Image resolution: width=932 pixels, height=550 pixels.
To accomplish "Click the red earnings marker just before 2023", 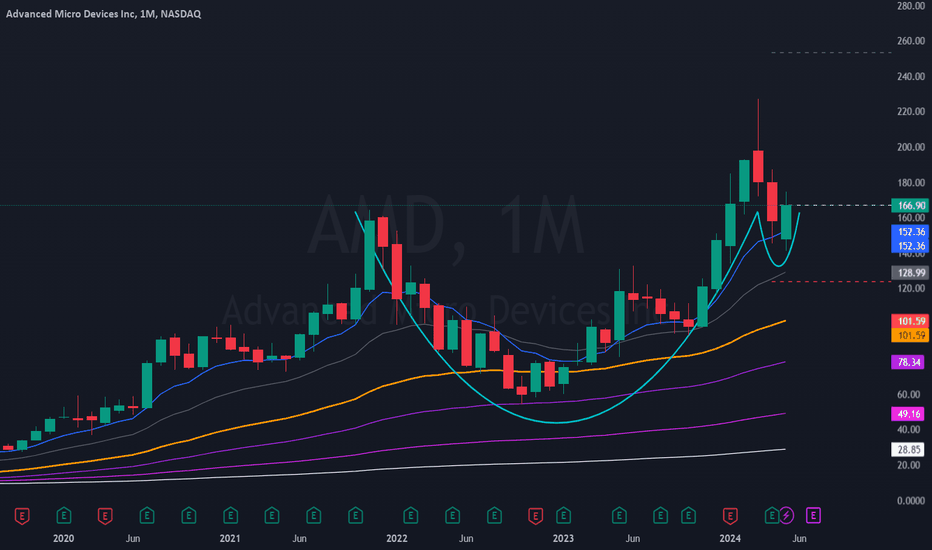I will point(536,516).
